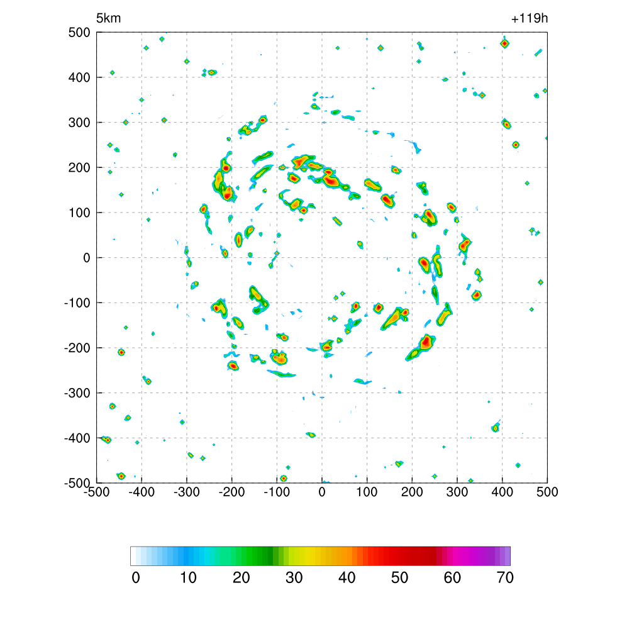Pick the colorbar label "10"
Screen dimensions: 644x644
click(189, 578)
